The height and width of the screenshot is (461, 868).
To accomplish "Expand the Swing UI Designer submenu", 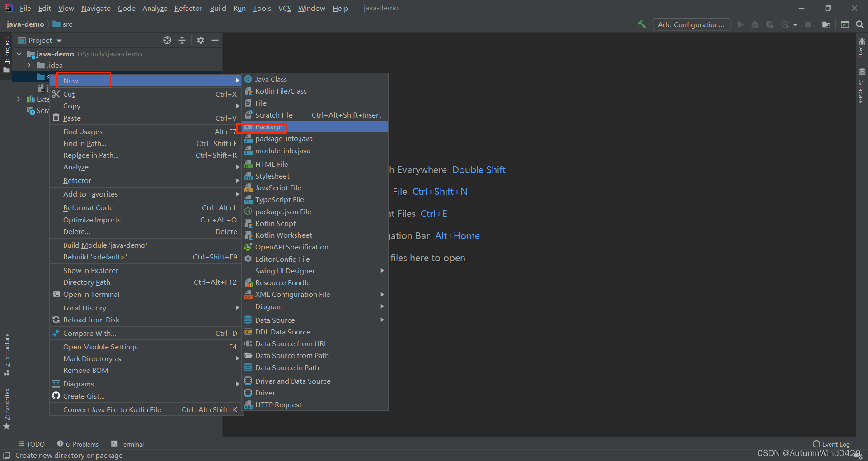I will click(315, 271).
